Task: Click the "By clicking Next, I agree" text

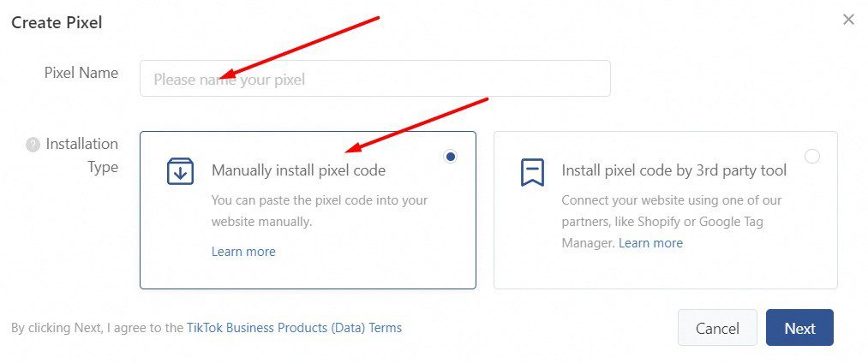Action: pos(97,328)
